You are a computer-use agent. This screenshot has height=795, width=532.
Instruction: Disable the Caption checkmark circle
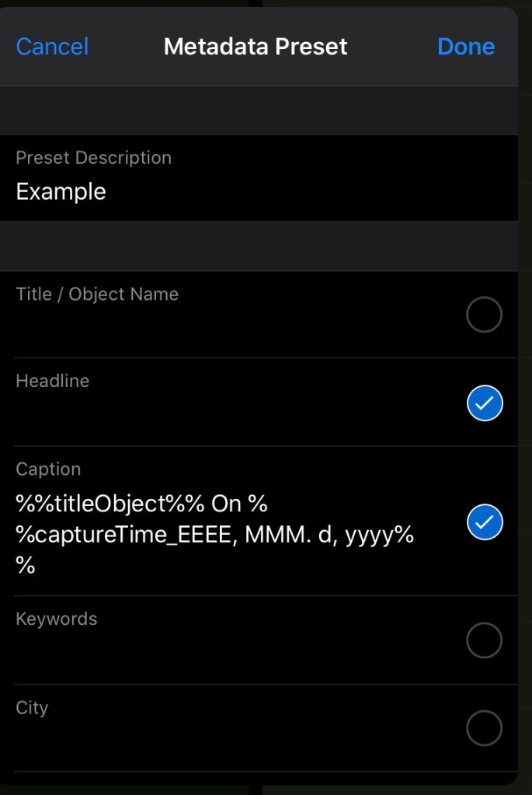[485, 522]
